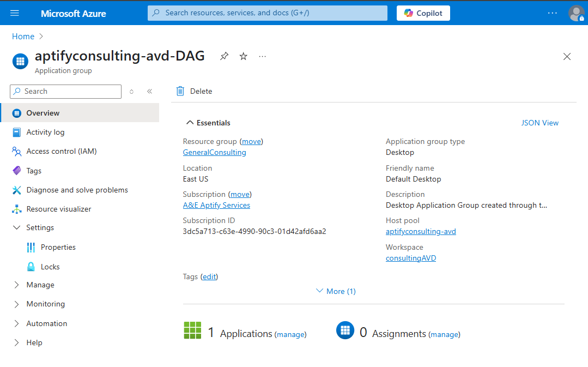Open the GeneralConsulting resource group
588x367 pixels.
(x=215, y=152)
